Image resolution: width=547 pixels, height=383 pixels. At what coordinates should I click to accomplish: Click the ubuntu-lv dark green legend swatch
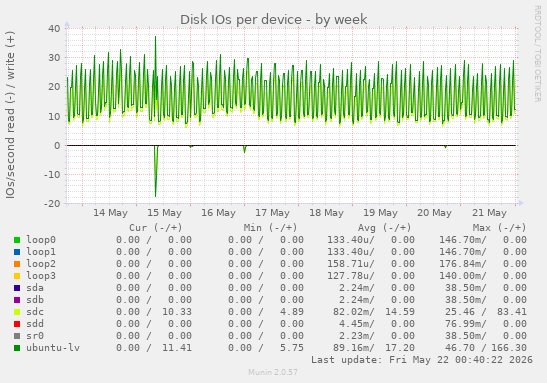[17, 348]
